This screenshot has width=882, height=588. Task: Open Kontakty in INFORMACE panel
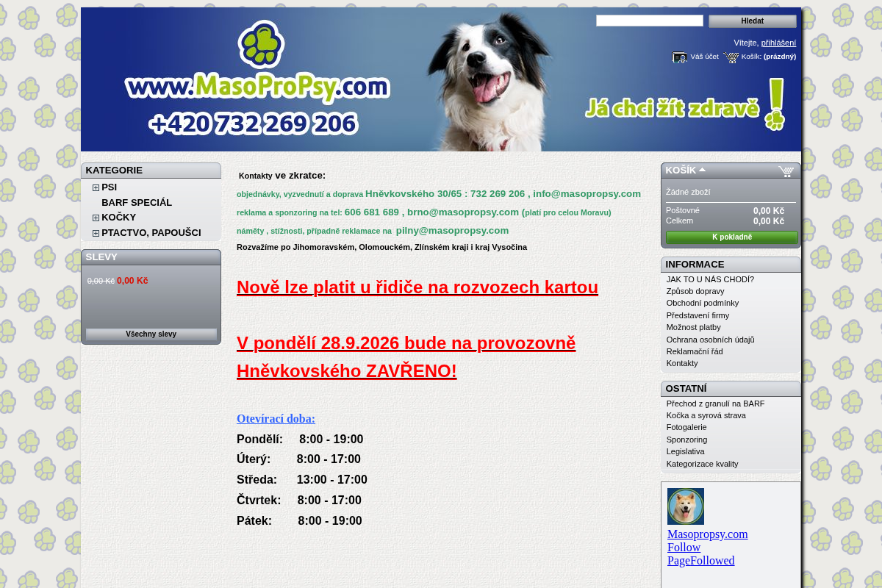click(682, 363)
